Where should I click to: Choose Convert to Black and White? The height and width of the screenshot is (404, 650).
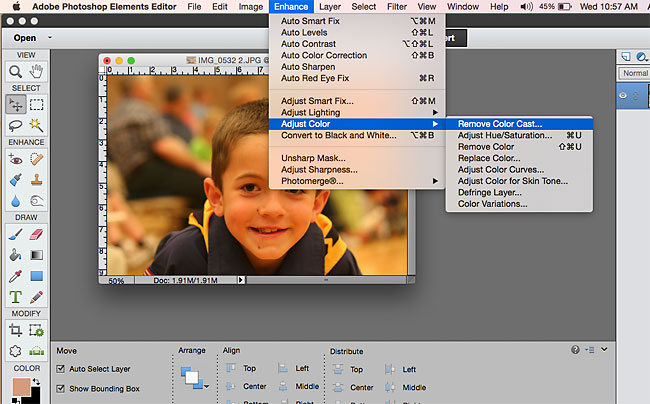click(x=357, y=135)
